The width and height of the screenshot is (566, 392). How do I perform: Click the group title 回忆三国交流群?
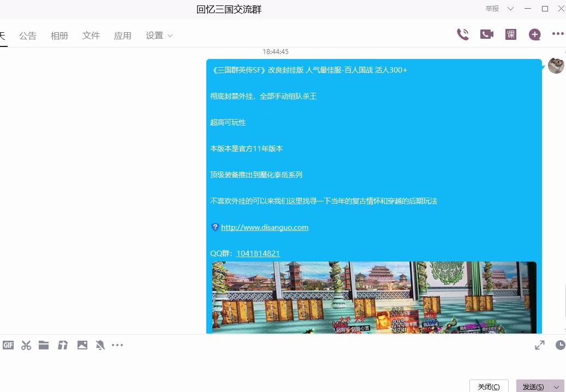[x=229, y=9]
